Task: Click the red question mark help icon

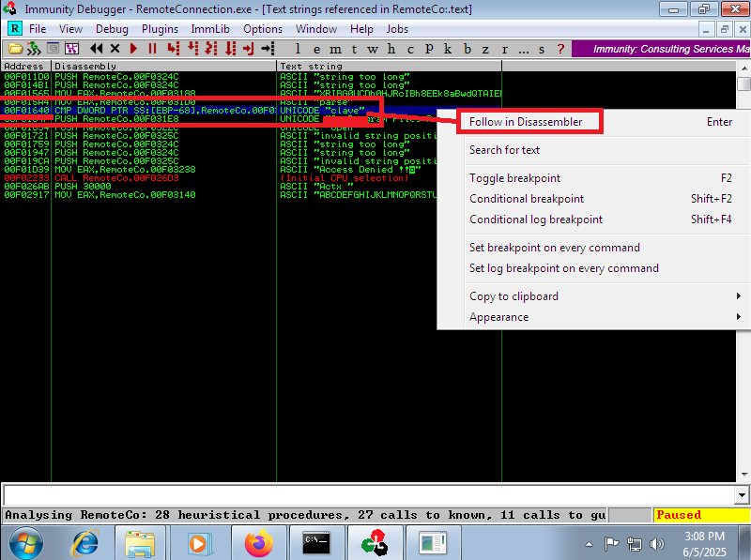Action: (x=560, y=49)
